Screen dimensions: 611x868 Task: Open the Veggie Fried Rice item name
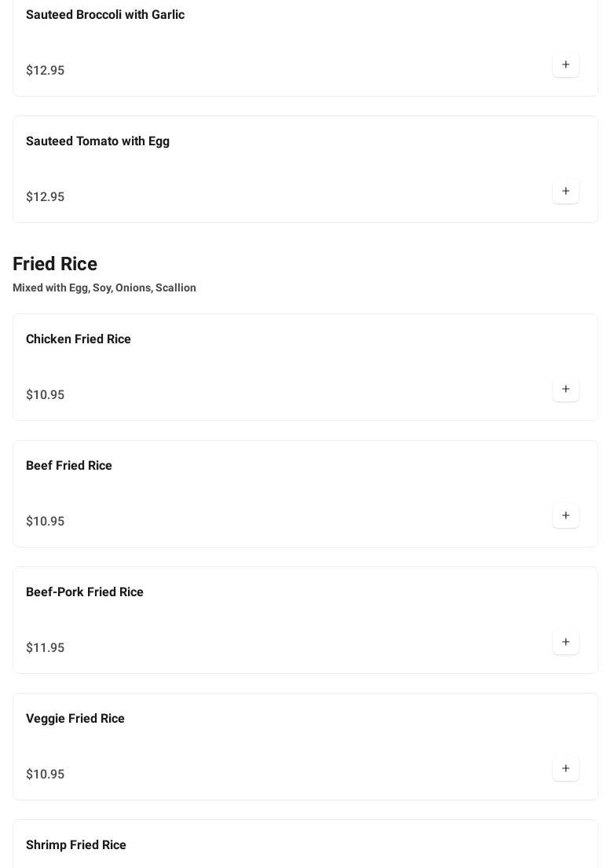coord(75,719)
